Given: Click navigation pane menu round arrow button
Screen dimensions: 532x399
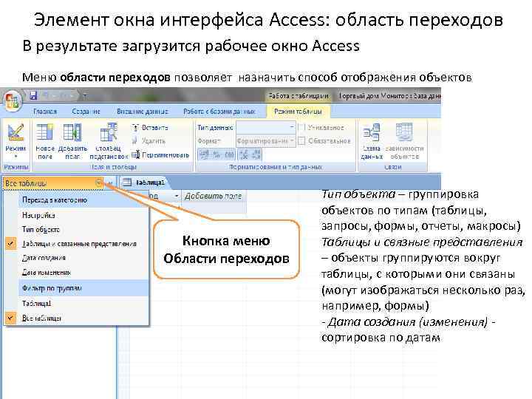Looking at the screenshot, I should click(98, 183).
